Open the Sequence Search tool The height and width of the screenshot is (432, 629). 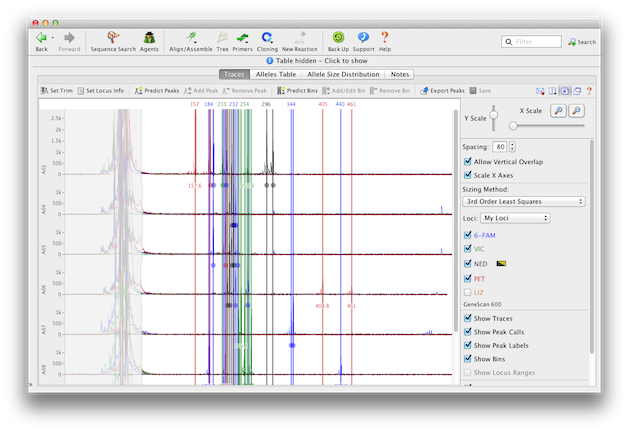[111, 39]
